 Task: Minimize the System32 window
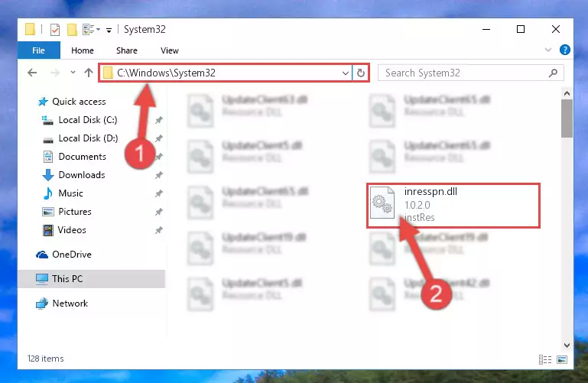pos(486,29)
